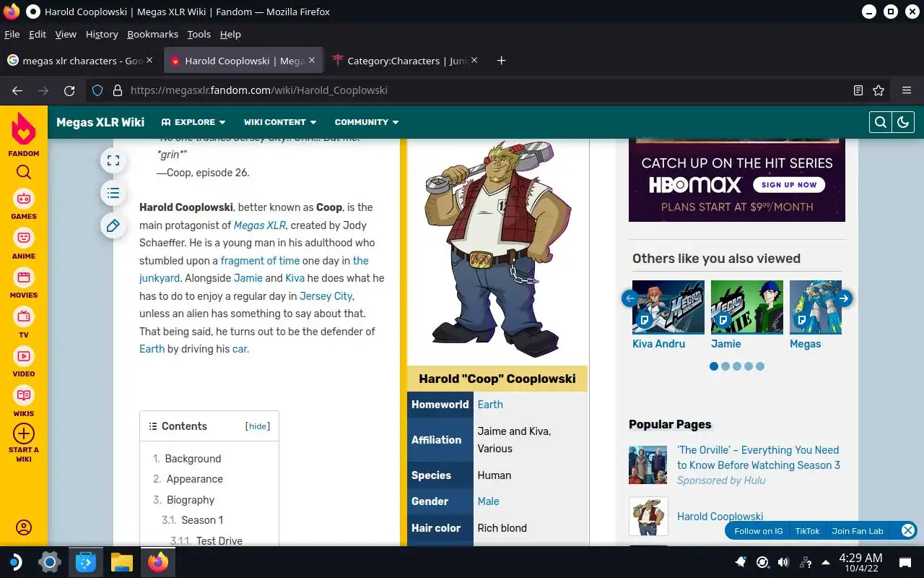This screenshot has height=578, width=924.
Task: Click the Join Fan Lab button
Action: tap(858, 531)
